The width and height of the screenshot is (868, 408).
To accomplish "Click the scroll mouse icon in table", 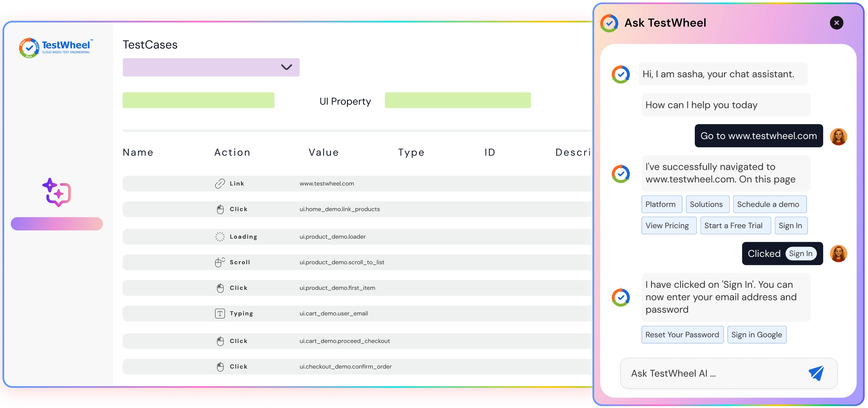I will [220, 262].
